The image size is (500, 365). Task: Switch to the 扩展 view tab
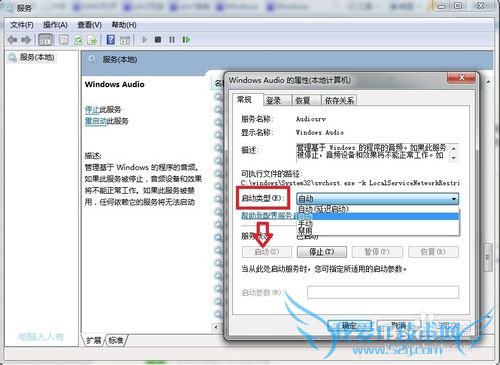[93, 340]
